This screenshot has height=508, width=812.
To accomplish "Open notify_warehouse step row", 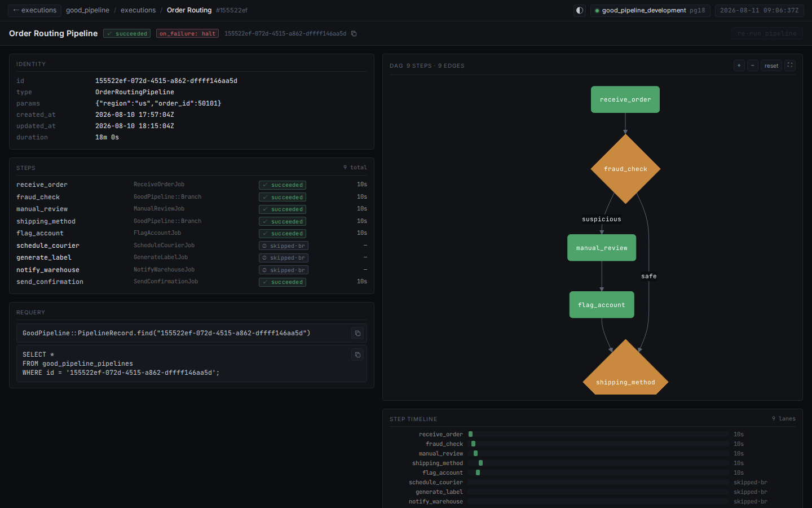I will pyautogui.click(x=192, y=270).
